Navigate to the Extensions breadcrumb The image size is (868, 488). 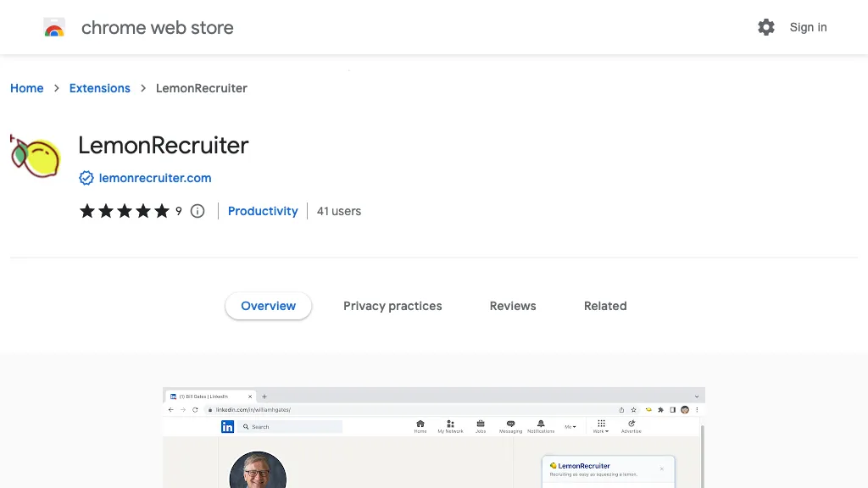[100, 88]
